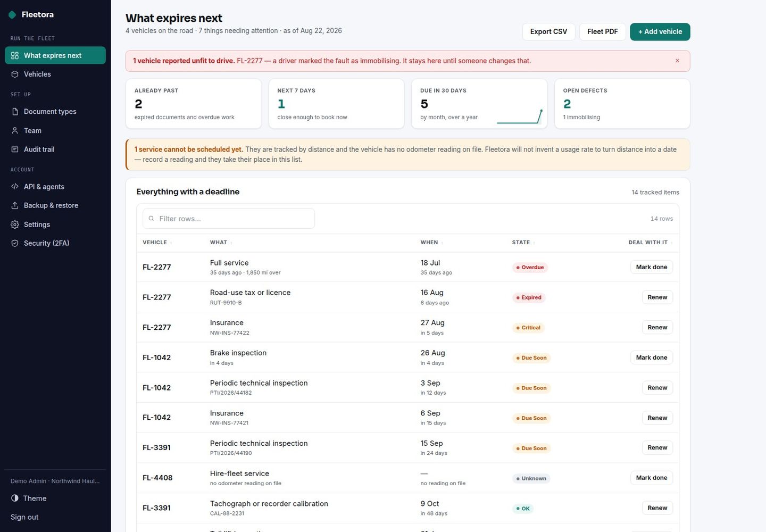
Task: Mark done the Hire-fleet service row
Action: coord(651,478)
